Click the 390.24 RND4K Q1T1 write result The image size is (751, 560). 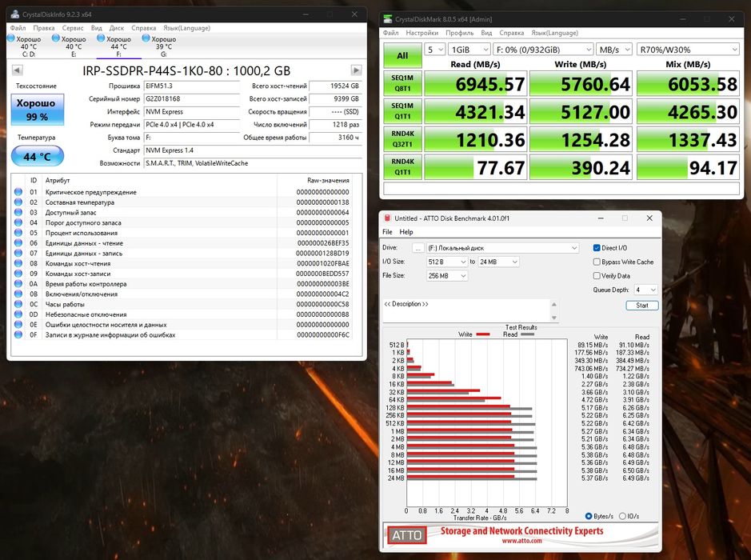581,167
